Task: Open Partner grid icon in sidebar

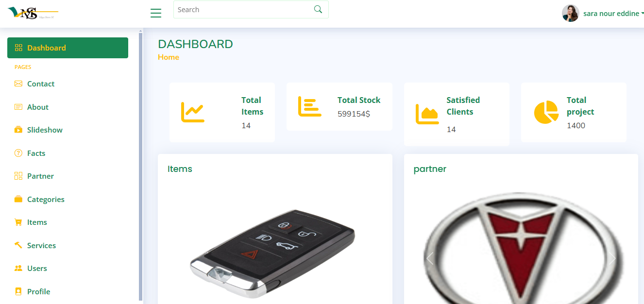Action: pyautogui.click(x=18, y=176)
